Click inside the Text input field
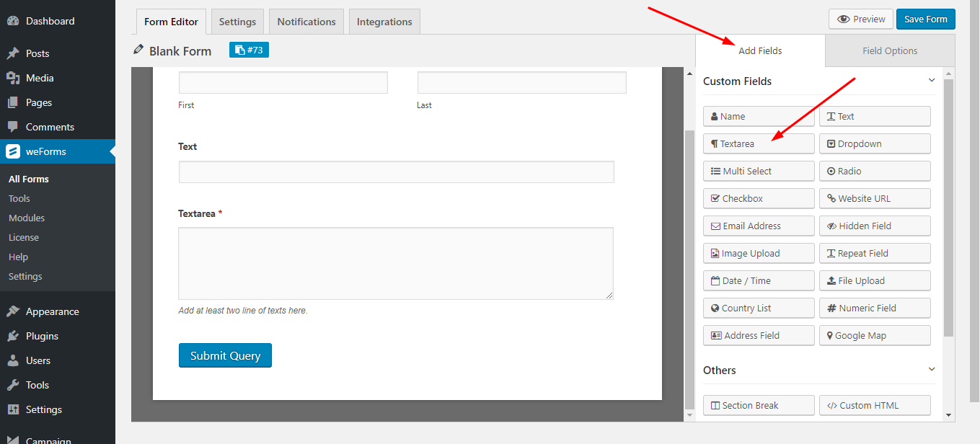This screenshot has height=444, width=980. (x=396, y=172)
